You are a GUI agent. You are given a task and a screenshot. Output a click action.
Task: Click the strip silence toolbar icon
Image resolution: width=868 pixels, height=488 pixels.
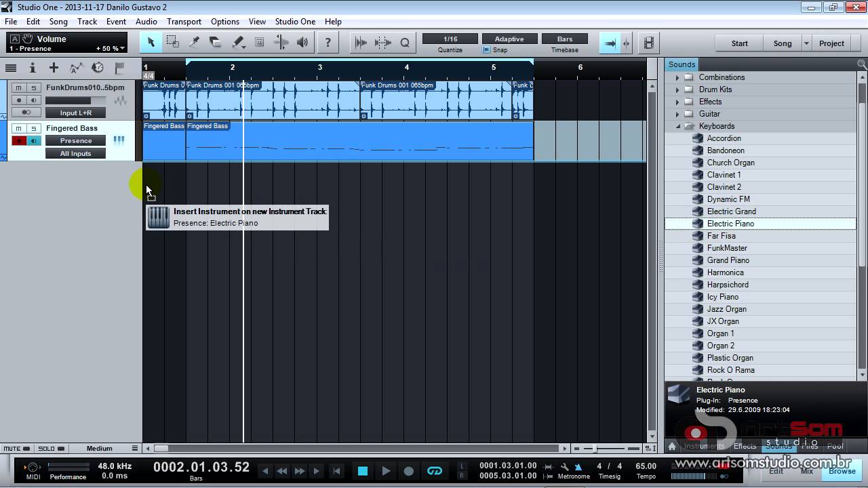(382, 43)
